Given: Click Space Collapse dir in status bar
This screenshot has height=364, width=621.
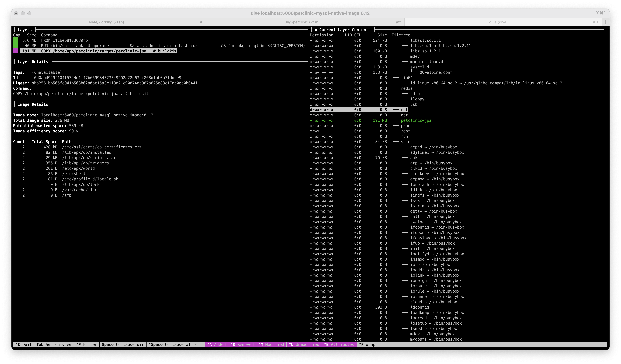Looking at the screenshot, I should [123, 344].
